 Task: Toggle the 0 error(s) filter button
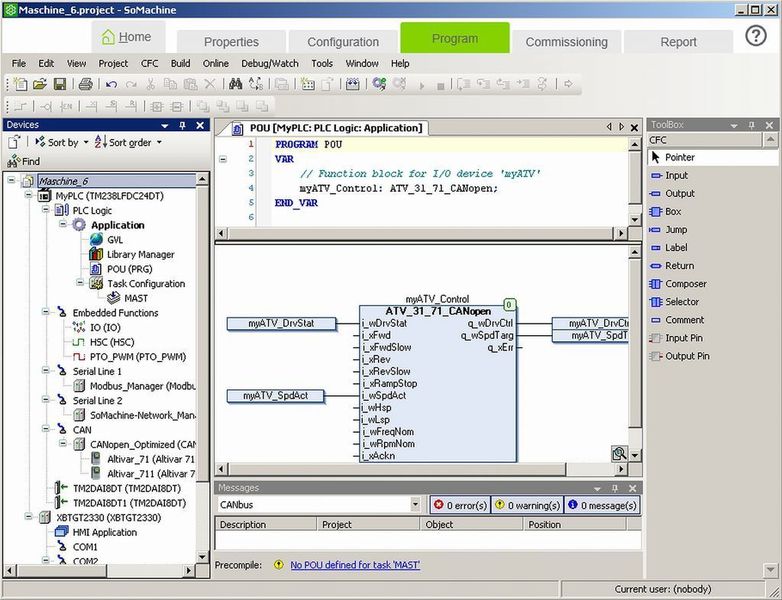pos(460,505)
